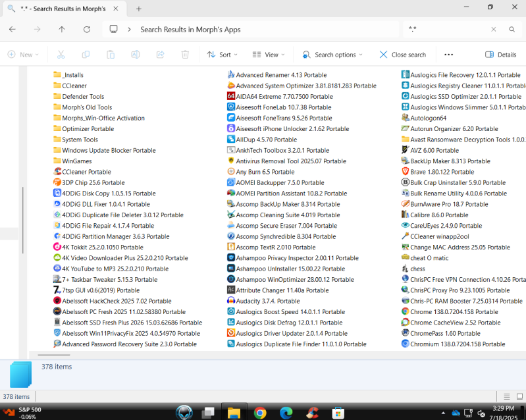This screenshot has width=526, height=420.
Task: Select the 4K Tokkit 25.2.0.1050 Portable icon
Action: coord(57,248)
